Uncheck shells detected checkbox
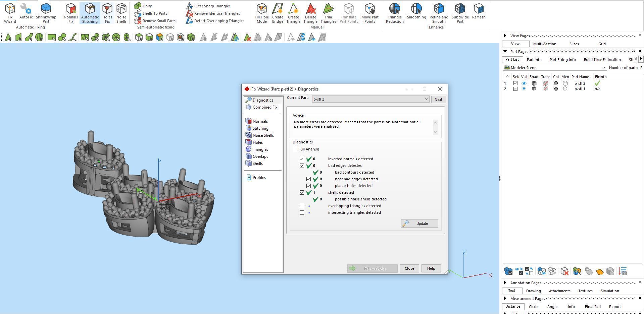Viewport: 644px width, 314px height. tap(302, 192)
